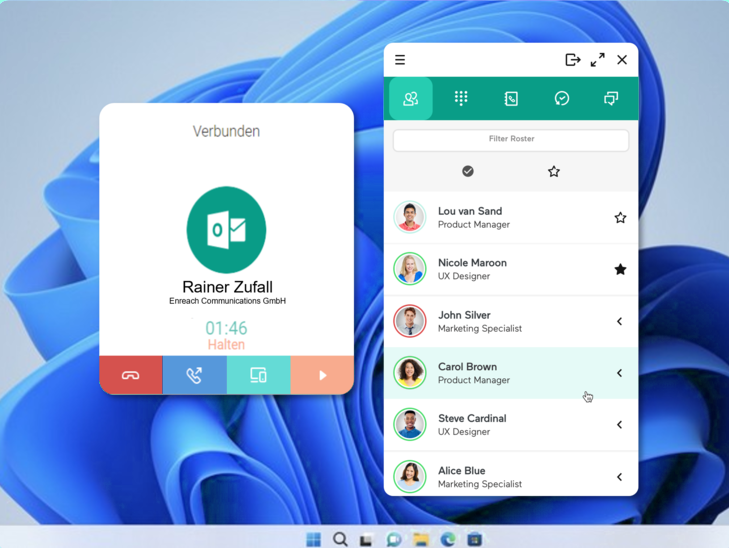
Task: Mark Lou van Sand as favorite
Action: pos(620,218)
